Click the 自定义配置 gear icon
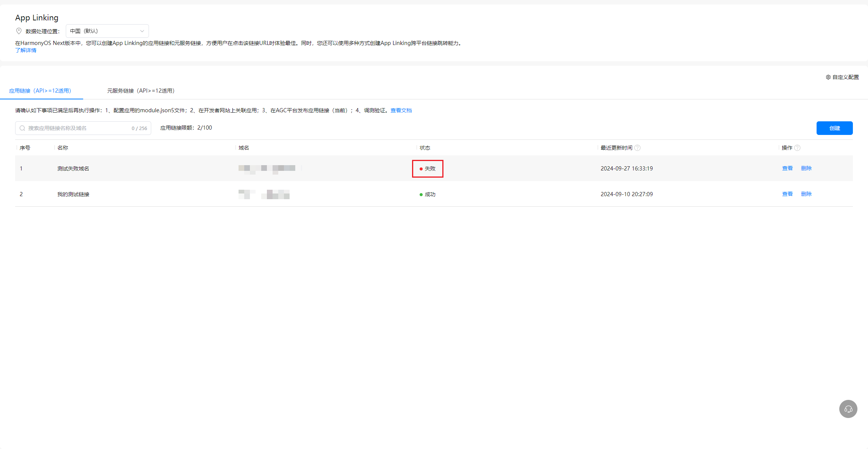This screenshot has height=449, width=868. pyautogui.click(x=828, y=77)
